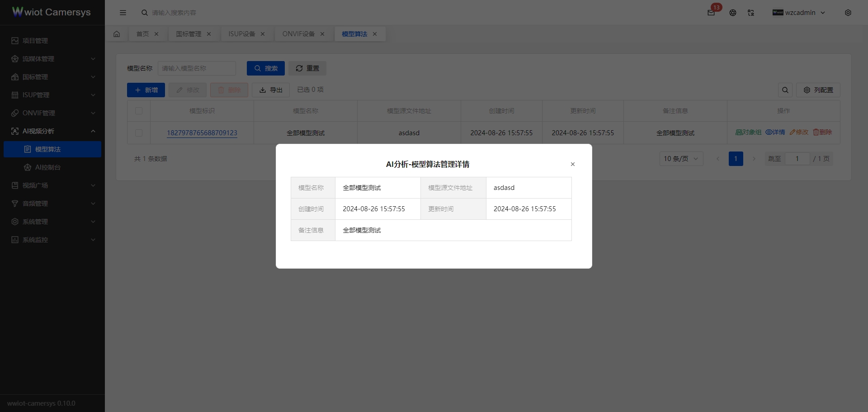Switch to the ONVIF设备 tab
The width and height of the screenshot is (868, 412).
[x=298, y=34]
